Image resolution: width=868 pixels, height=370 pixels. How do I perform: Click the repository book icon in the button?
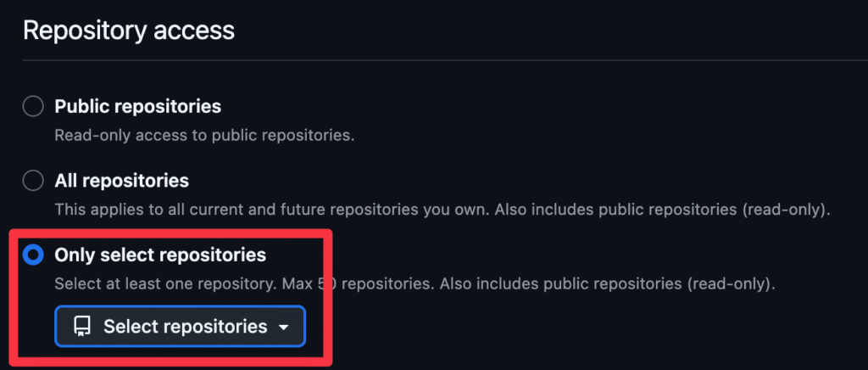click(x=82, y=327)
